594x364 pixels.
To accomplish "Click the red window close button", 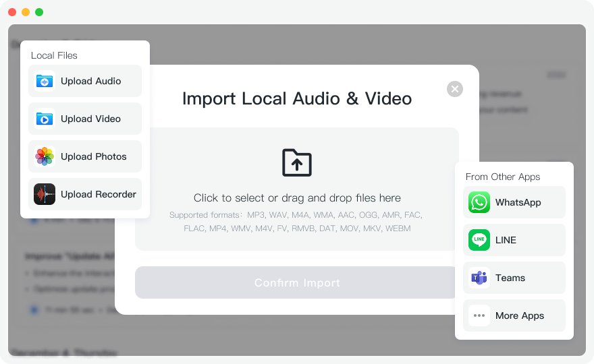I will [x=12, y=12].
